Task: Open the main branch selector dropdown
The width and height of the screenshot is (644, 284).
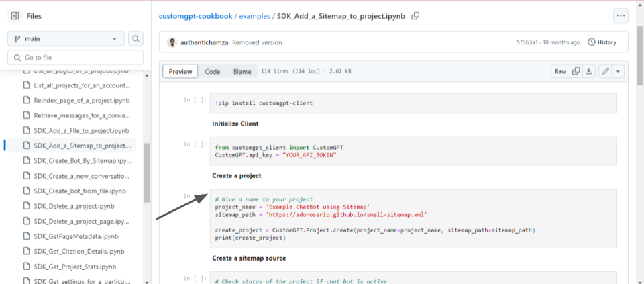Action: (66, 39)
